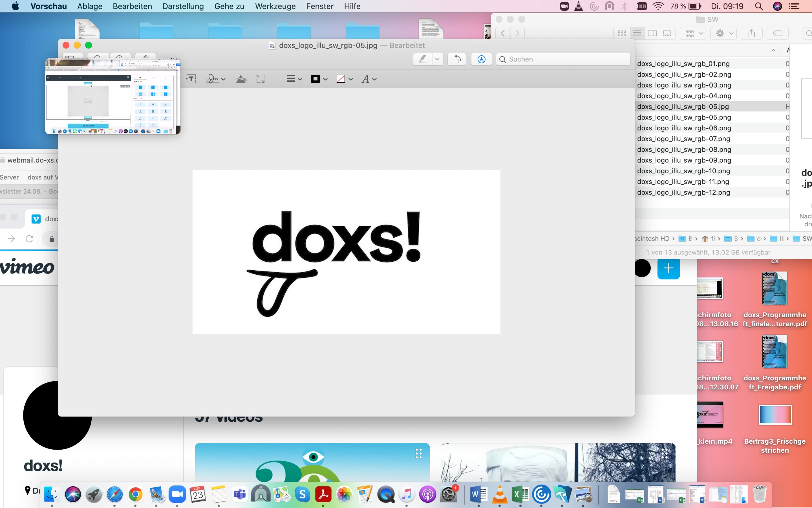Open the Bearbeiten menu
Viewport: 812px width, 508px height.
132,6
